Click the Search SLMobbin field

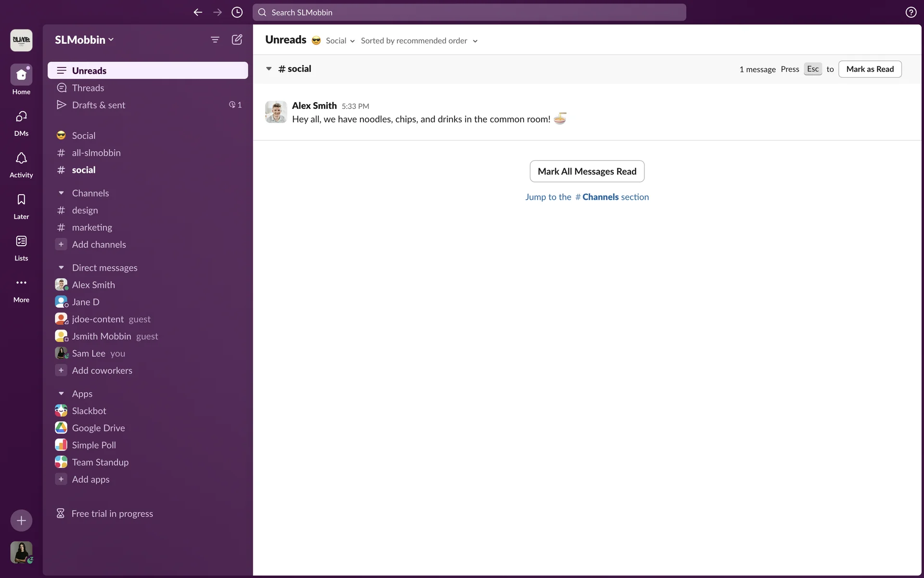pyautogui.click(x=469, y=13)
